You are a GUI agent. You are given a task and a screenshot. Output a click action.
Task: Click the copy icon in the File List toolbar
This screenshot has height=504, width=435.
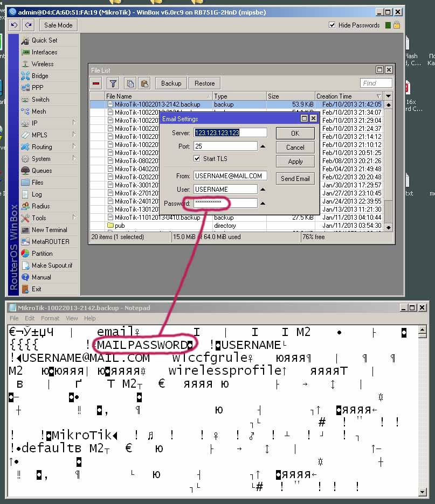click(x=130, y=83)
